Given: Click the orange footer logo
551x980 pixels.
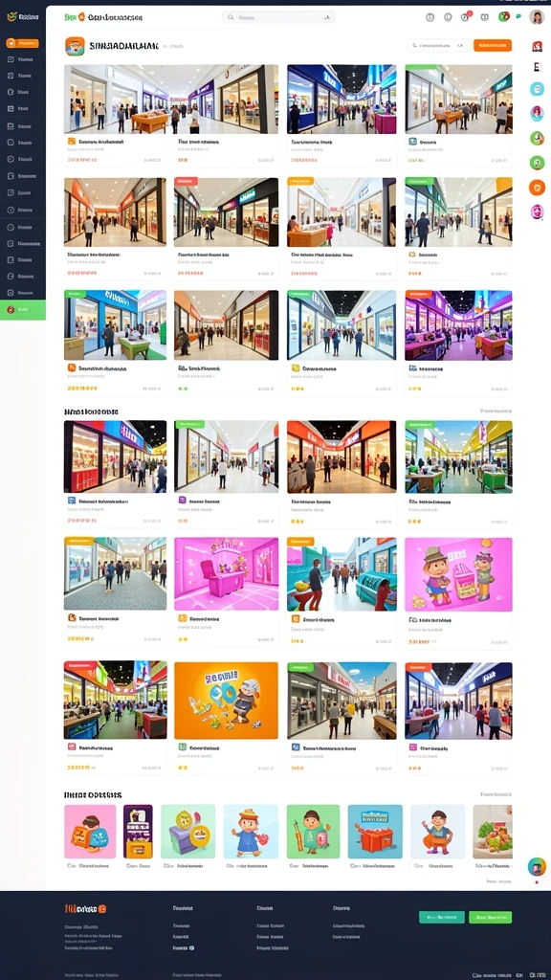Looking at the screenshot, I should (85, 909).
